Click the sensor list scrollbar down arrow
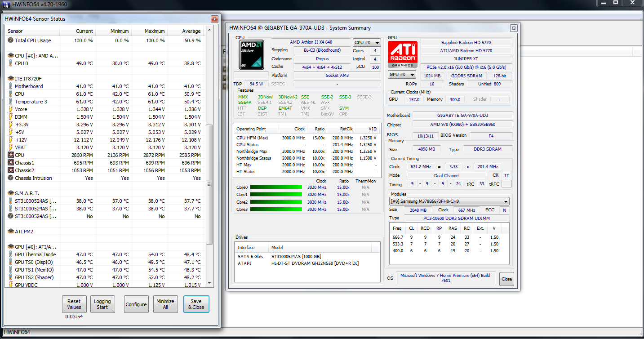The image size is (644, 339). (x=209, y=283)
